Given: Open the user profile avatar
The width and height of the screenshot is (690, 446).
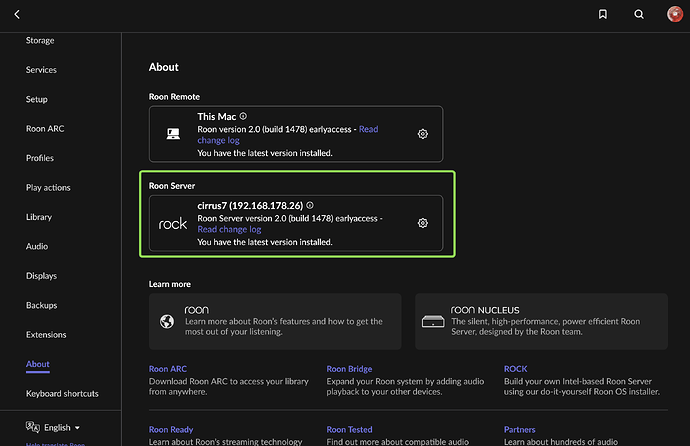Looking at the screenshot, I should click(675, 14).
